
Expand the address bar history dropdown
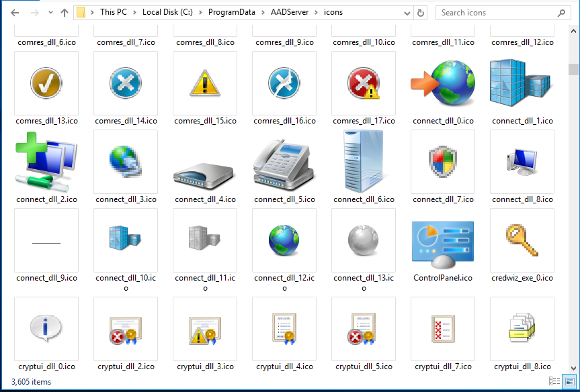click(406, 13)
